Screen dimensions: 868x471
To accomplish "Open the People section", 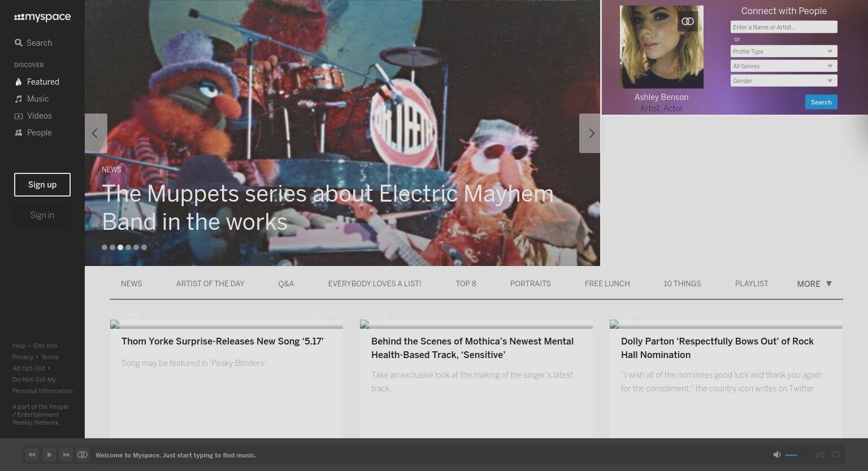I will [33, 133].
